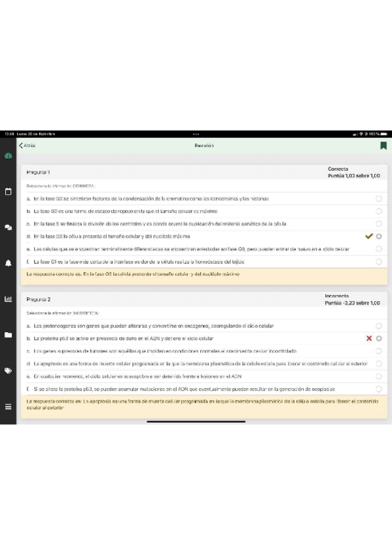The height and width of the screenshot is (555, 392).
Task: Select option 'sintetizan factores de la condensación' radio
Action: pos(379,198)
